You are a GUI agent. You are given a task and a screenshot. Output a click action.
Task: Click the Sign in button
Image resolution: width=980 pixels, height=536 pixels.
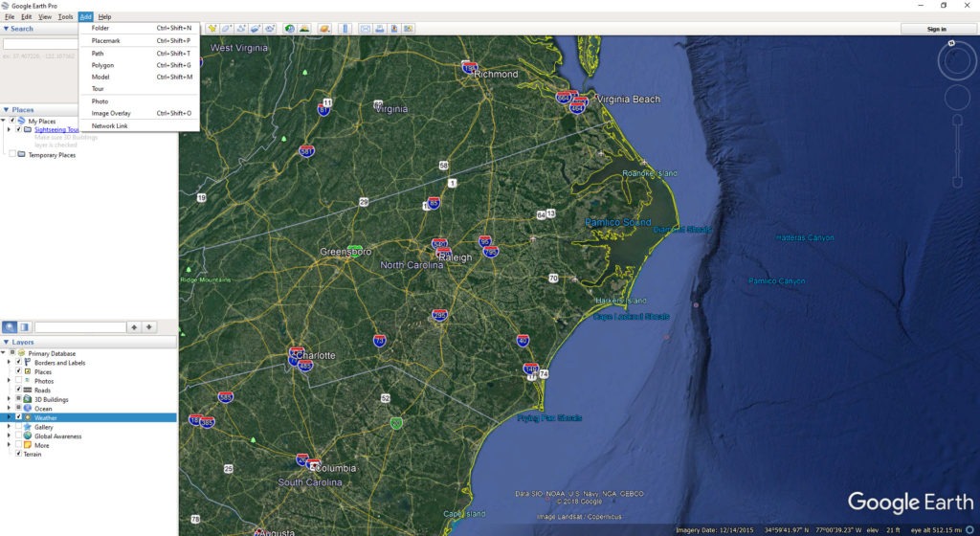point(936,29)
